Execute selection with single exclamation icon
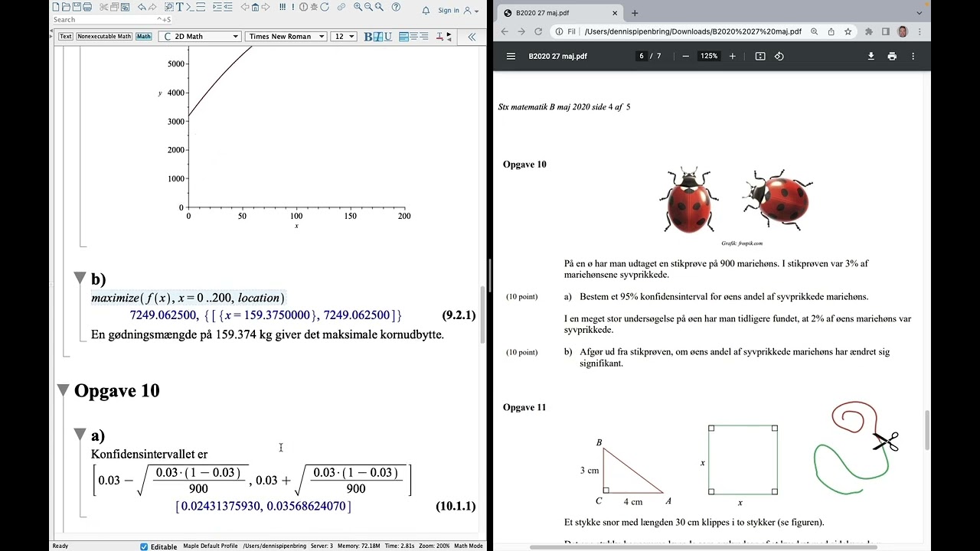The height and width of the screenshot is (551, 980). pos(293,7)
